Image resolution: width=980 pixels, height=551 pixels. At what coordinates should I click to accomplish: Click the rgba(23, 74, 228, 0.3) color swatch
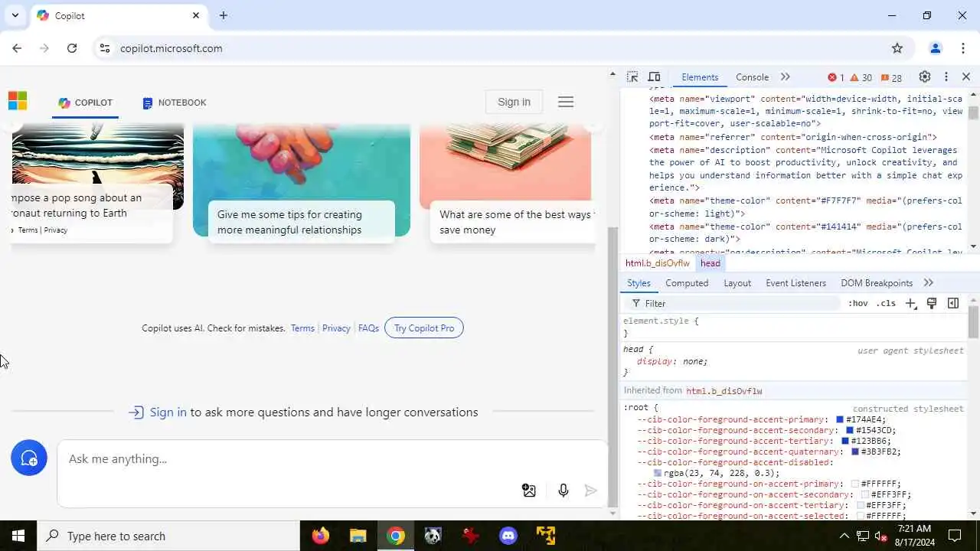[658, 473]
